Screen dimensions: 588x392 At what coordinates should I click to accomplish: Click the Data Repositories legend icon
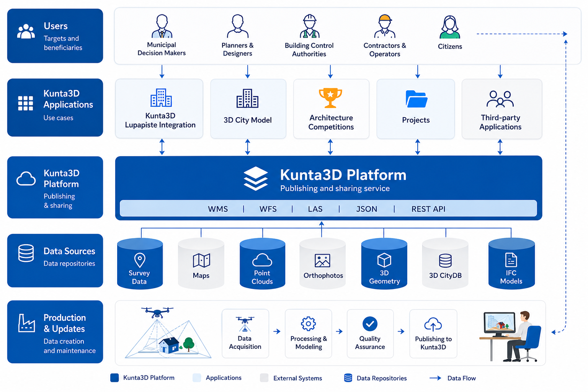tap(348, 378)
